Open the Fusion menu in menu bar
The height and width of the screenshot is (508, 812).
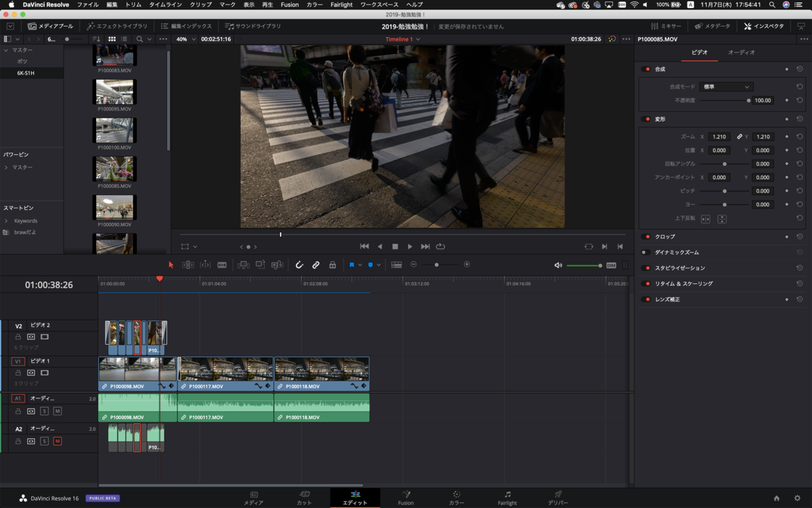click(290, 5)
